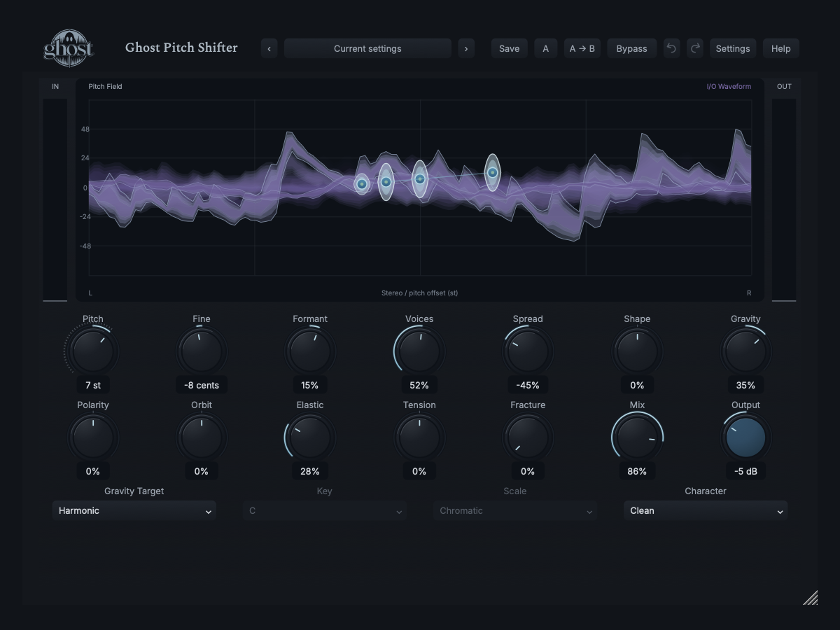840x630 pixels.
Task: Edit the -5 dB output value
Action: (745, 471)
